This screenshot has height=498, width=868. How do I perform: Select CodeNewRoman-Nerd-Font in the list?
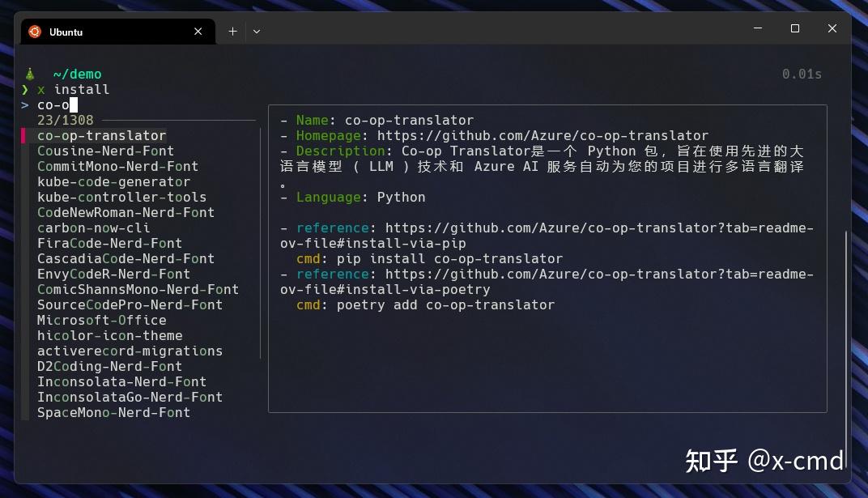[x=126, y=212]
